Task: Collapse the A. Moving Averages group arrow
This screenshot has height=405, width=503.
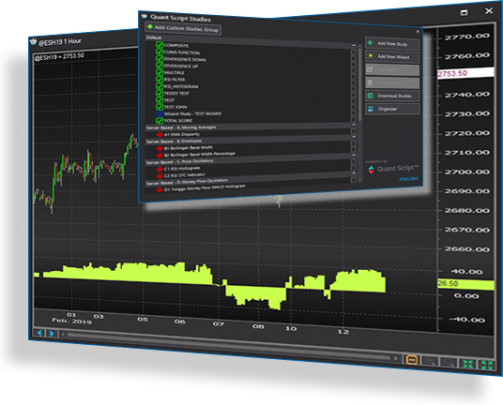Action: coord(353,125)
